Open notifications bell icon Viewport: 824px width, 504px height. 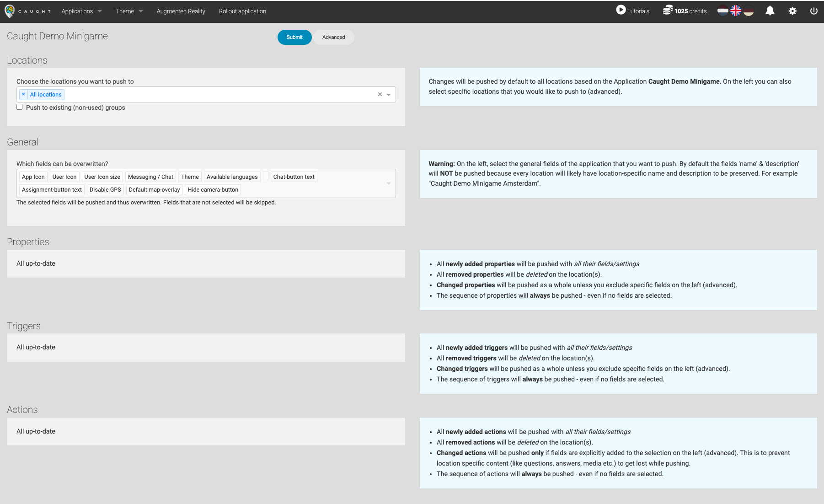click(x=770, y=11)
